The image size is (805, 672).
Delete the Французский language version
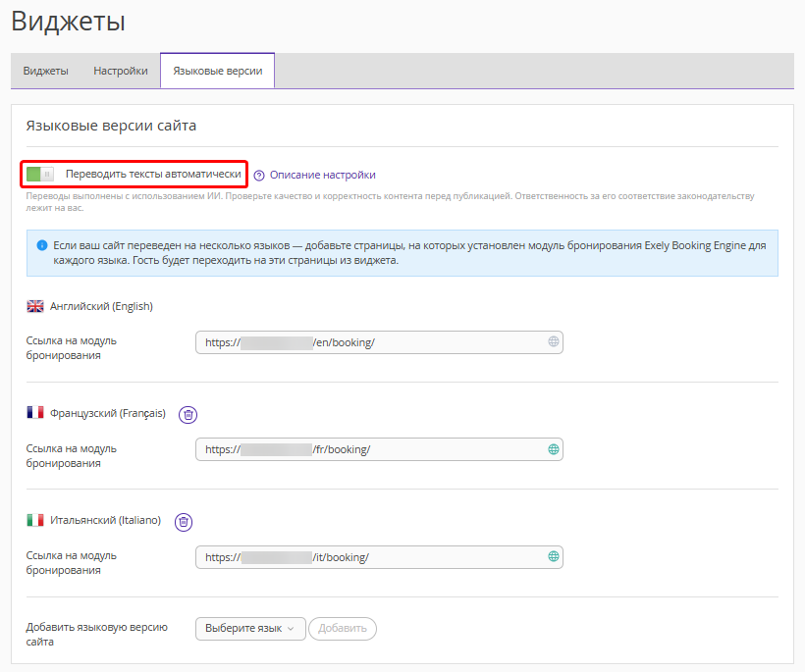(x=188, y=415)
